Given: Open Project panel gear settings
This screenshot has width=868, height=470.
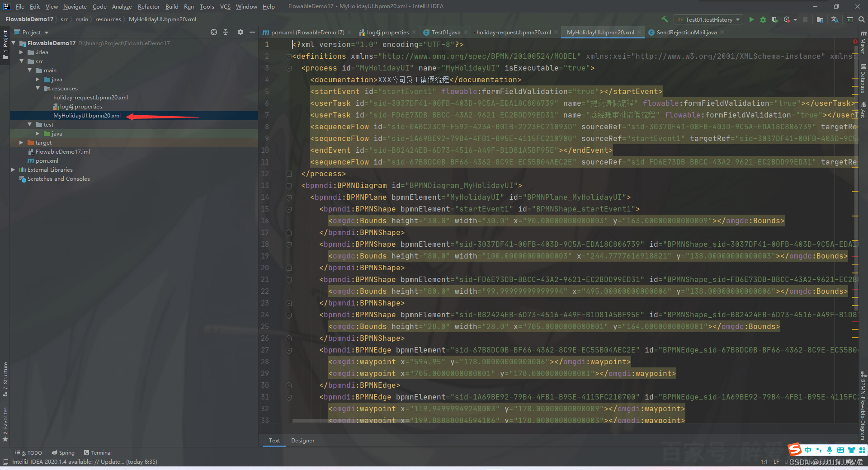Looking at the screenshot, I should click(x=240, y=32).
